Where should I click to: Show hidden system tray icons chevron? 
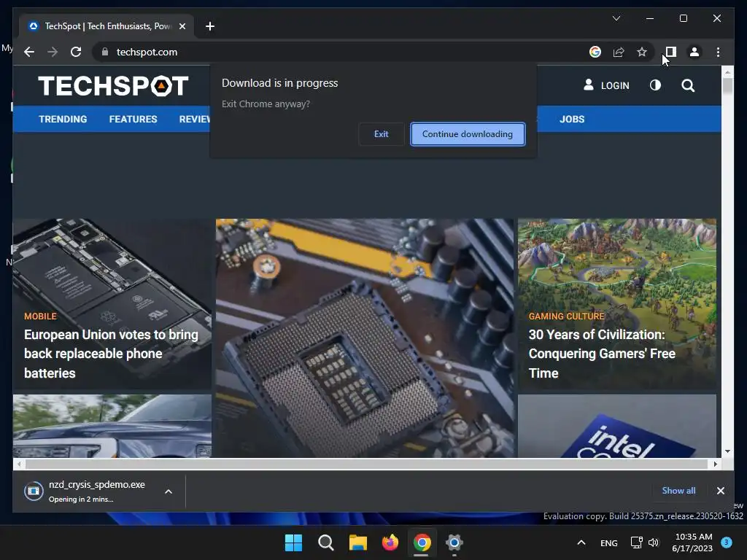point(581,542)
